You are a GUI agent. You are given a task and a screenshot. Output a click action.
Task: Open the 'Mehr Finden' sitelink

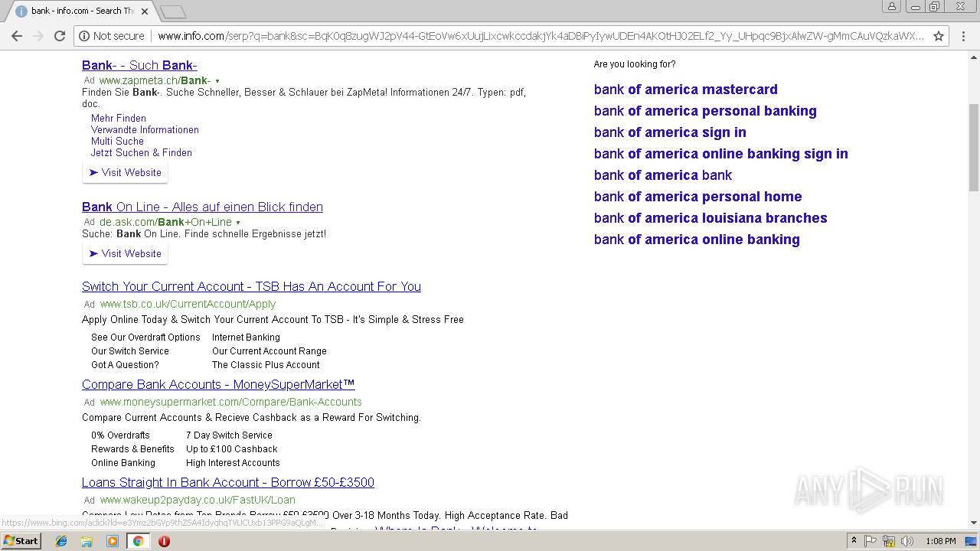click(119, 119)
